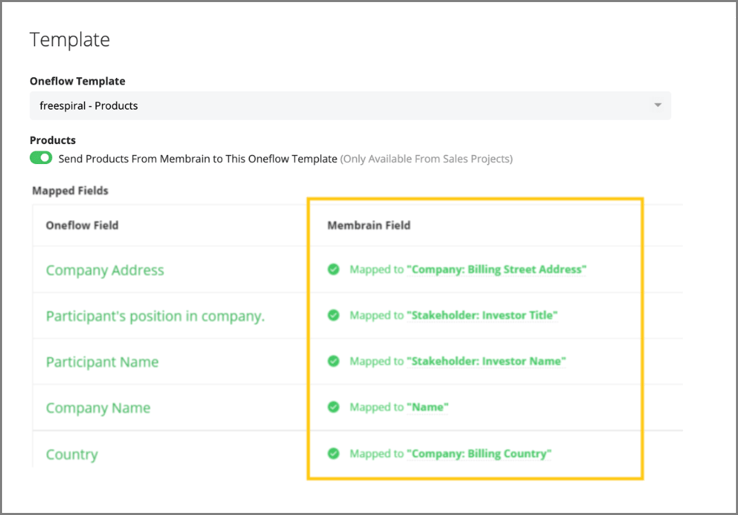Open the Company Name Oneflow field
Image resolution: width=738 pixels, height=515 pixels.
[98, 408]
